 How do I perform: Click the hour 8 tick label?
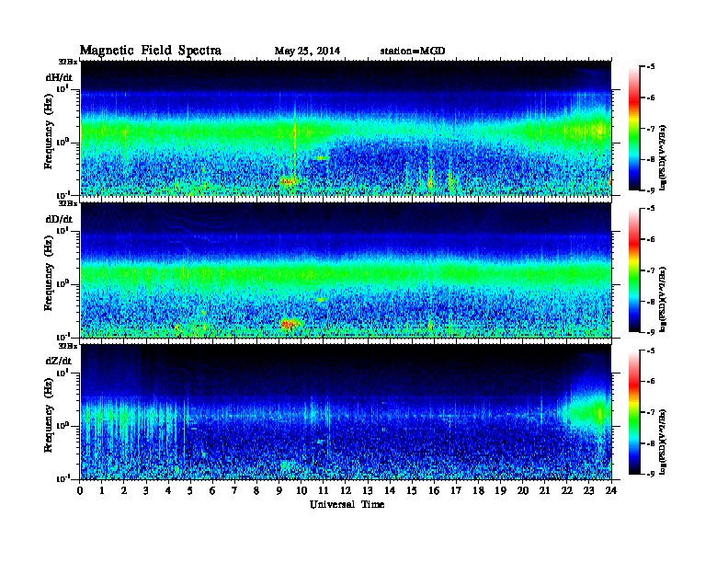pos(256,490)
